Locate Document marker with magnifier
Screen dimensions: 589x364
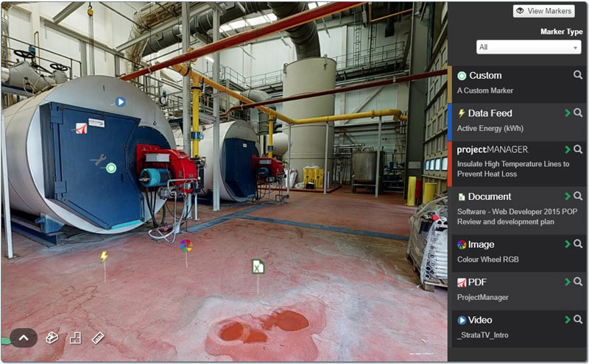point(578,196)
